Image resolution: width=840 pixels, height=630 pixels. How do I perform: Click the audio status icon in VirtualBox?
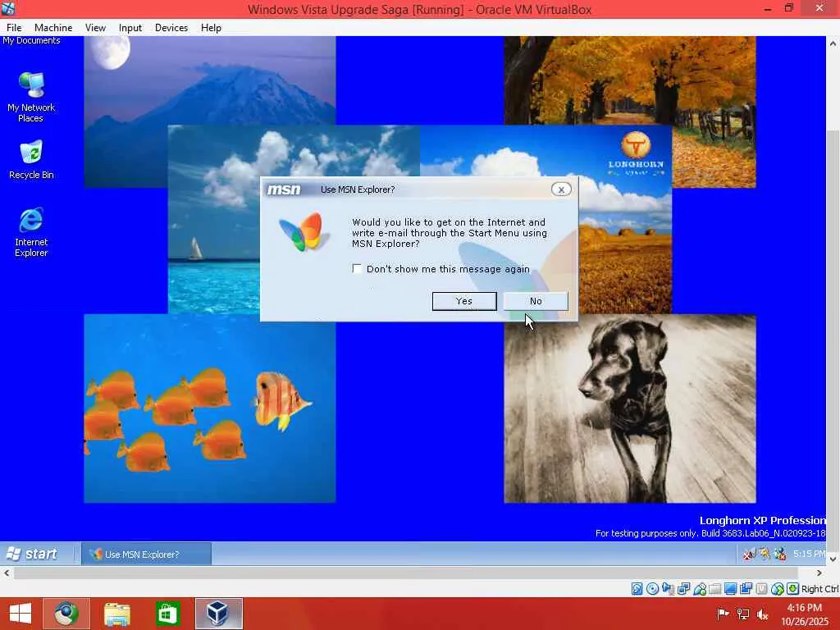(x=668, y=589)
